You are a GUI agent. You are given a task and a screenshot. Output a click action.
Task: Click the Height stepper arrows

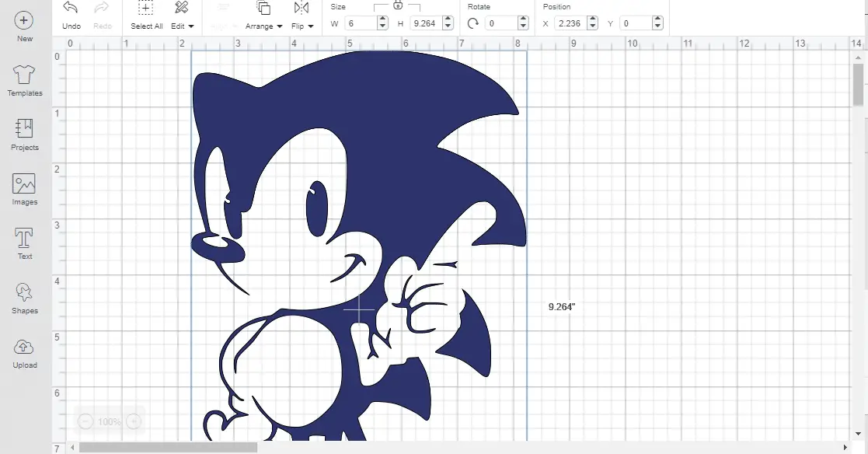click(x=448, y=23)
